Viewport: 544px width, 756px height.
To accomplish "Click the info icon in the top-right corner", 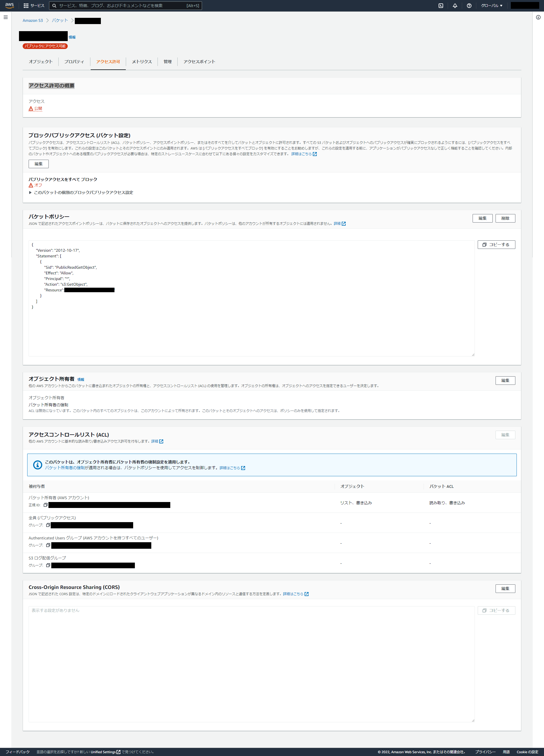I will tap(538, 17).
